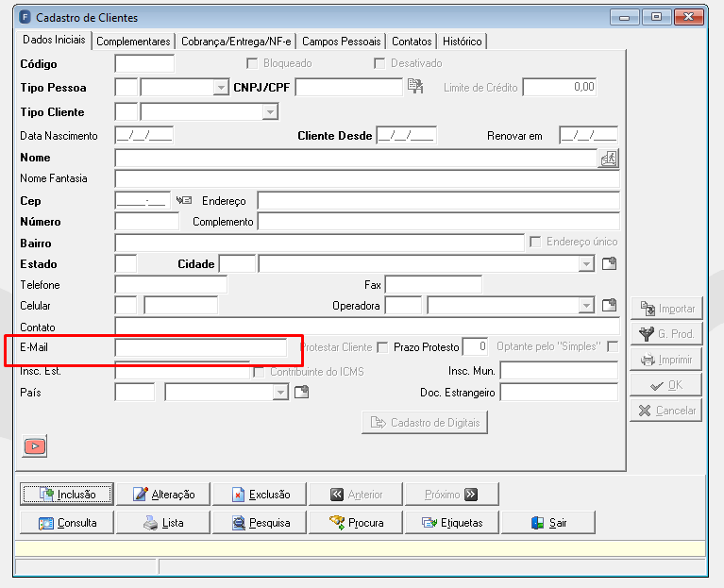724x588 pixels.
Task: Click the Pesquisa button icon
Action: click(x=238, y=523)
